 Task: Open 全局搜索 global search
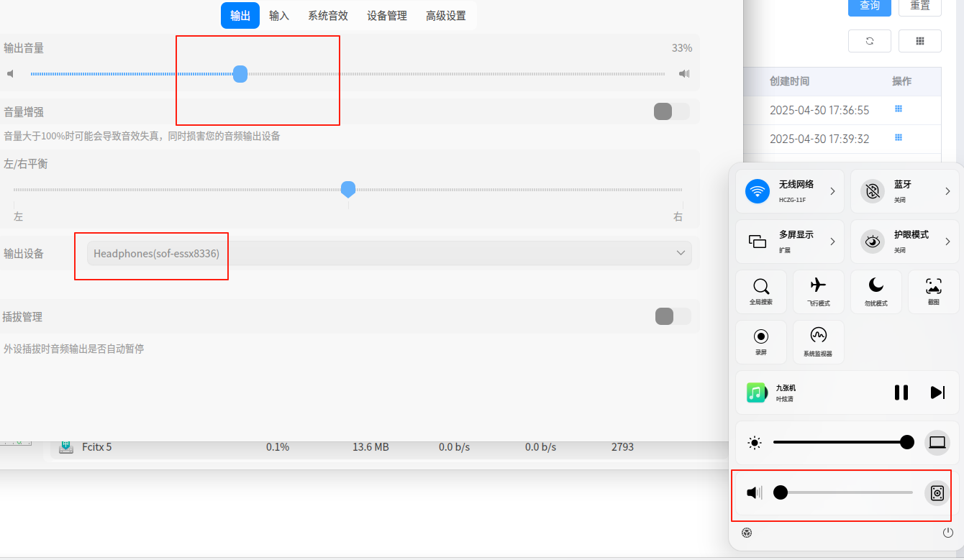point(761,291)
